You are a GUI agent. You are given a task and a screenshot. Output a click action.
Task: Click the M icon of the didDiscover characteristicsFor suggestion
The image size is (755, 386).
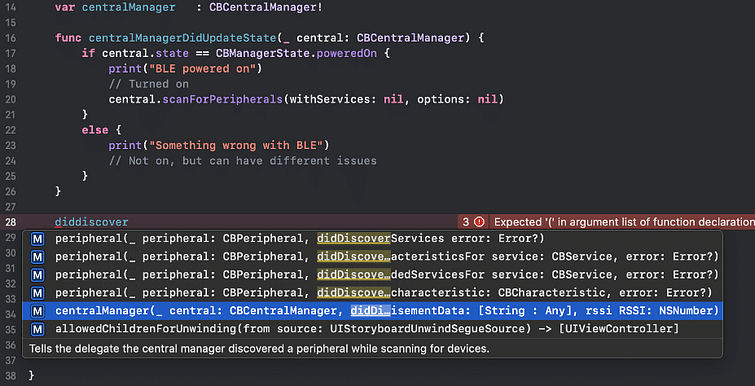38,257
